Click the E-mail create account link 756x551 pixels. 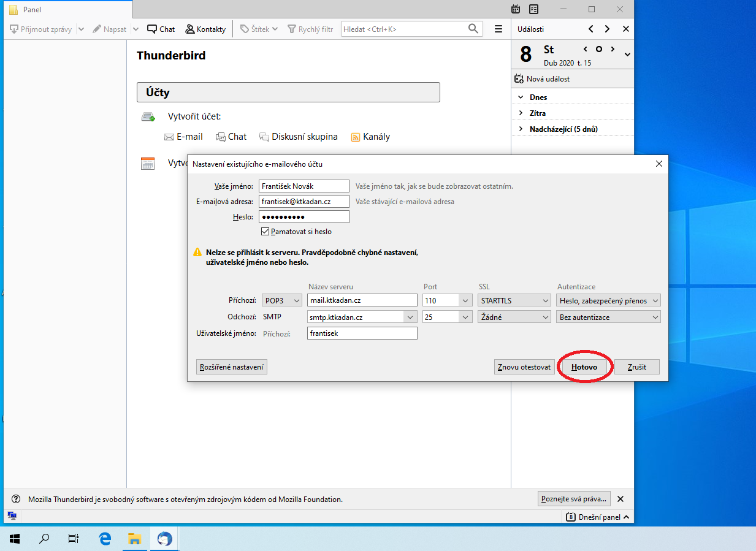183,137
